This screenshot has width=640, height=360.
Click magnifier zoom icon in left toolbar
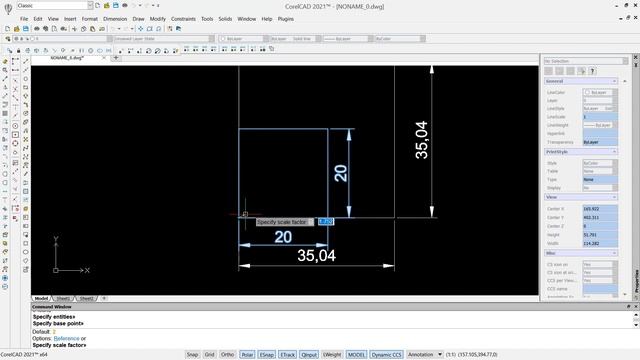pyautogui.click(x=5, y=70)
